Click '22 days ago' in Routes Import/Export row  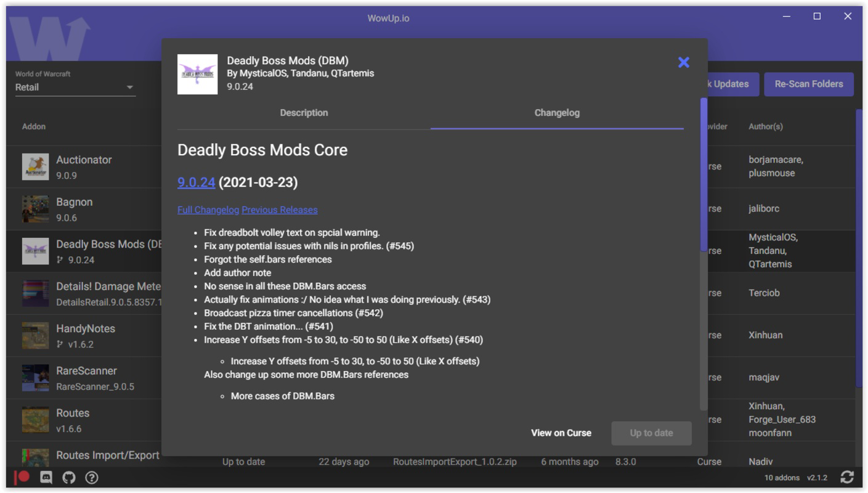pos(344,462)
